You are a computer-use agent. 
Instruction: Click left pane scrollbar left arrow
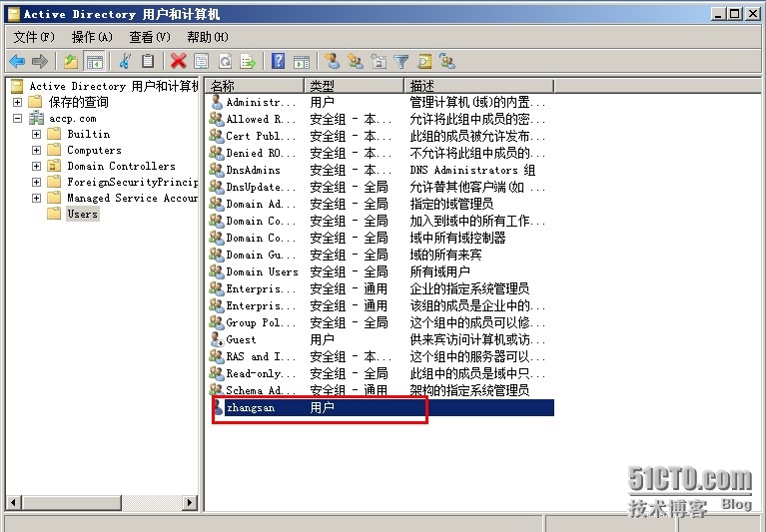[14, 503]
